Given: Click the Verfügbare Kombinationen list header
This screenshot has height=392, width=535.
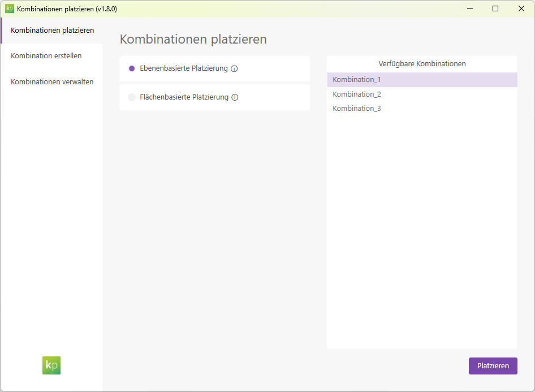Looking at the screenshot, I should click(x=422, y=64).
